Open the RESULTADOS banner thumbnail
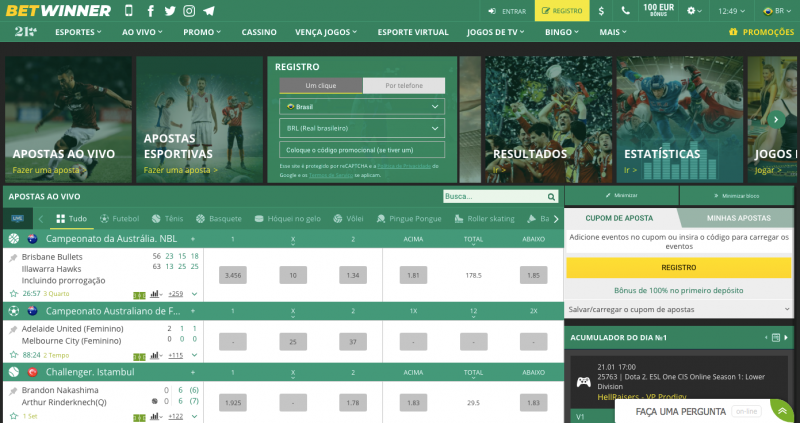 click(548, 119)
